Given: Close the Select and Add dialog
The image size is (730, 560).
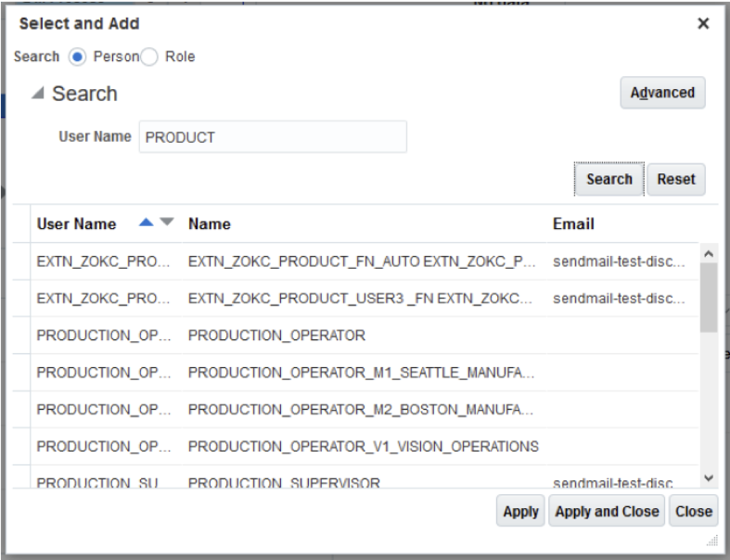Looking at the screenshot, I should [703, 24].
